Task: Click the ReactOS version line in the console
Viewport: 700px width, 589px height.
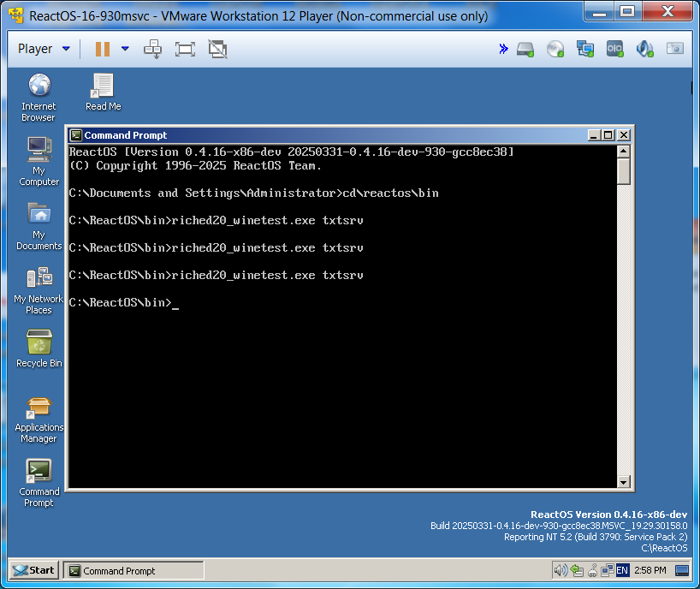Action: [292, 152]
